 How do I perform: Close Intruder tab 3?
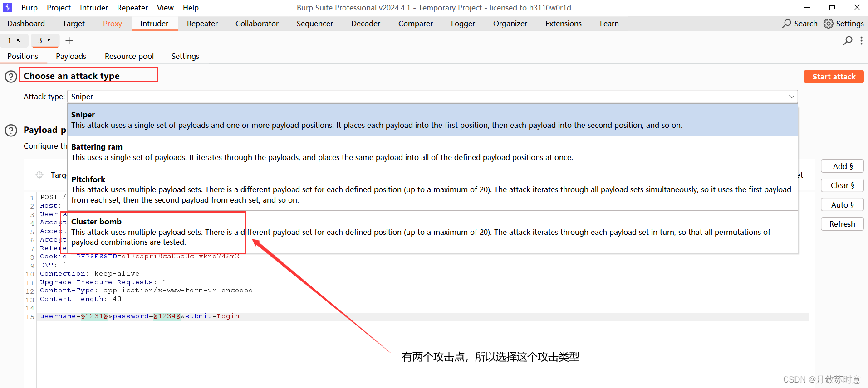(49, 40)
